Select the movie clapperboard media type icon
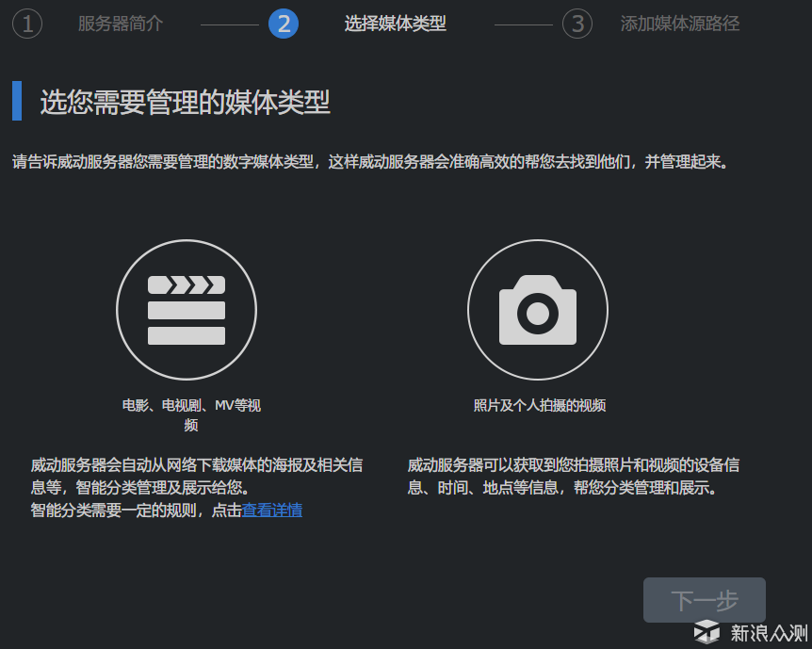The width and height of the screenshot is (812, 649). click(187, 310)
